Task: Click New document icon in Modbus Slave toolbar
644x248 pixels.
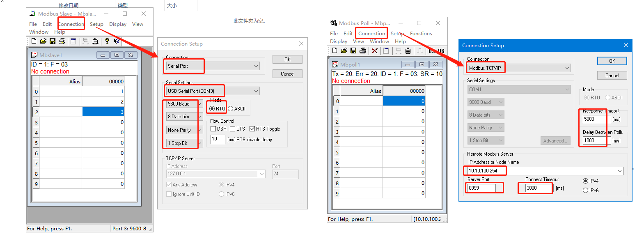Action: (x=34, y=41)
